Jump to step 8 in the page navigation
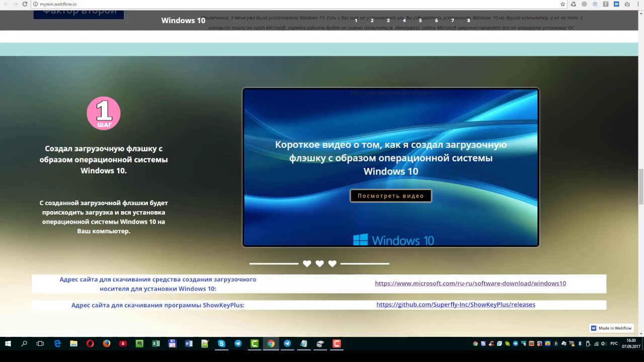 [469, 21]
